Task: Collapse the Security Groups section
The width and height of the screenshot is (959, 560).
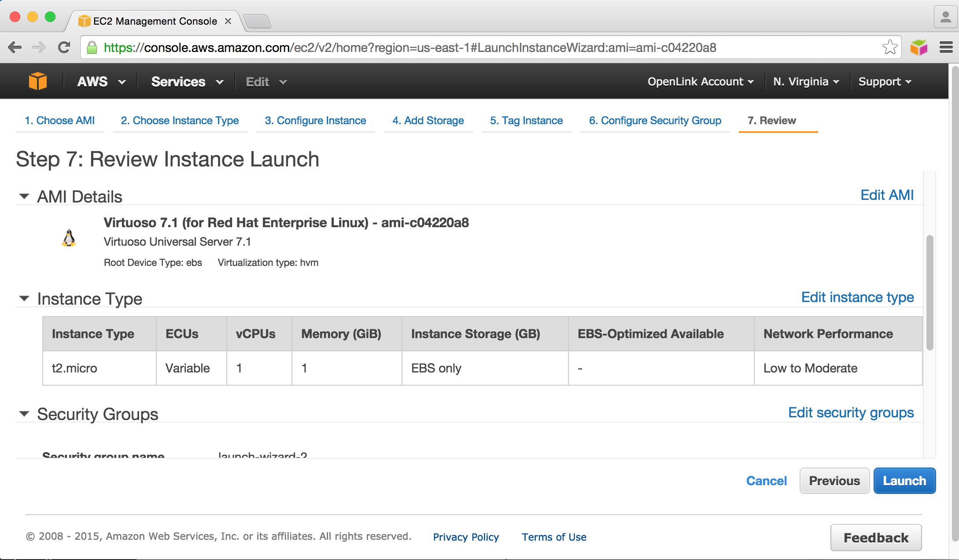Action: click(24, 414)
